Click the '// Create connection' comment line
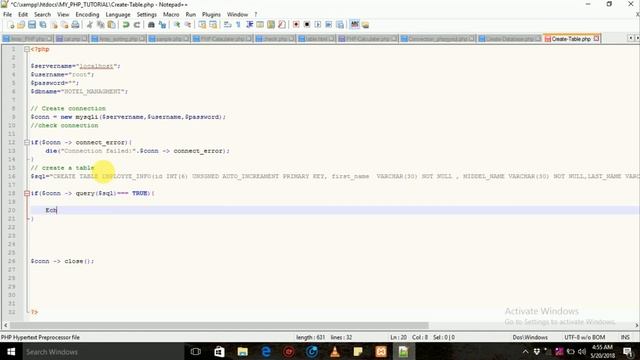640x360 pixels. (x=68, y=109)
